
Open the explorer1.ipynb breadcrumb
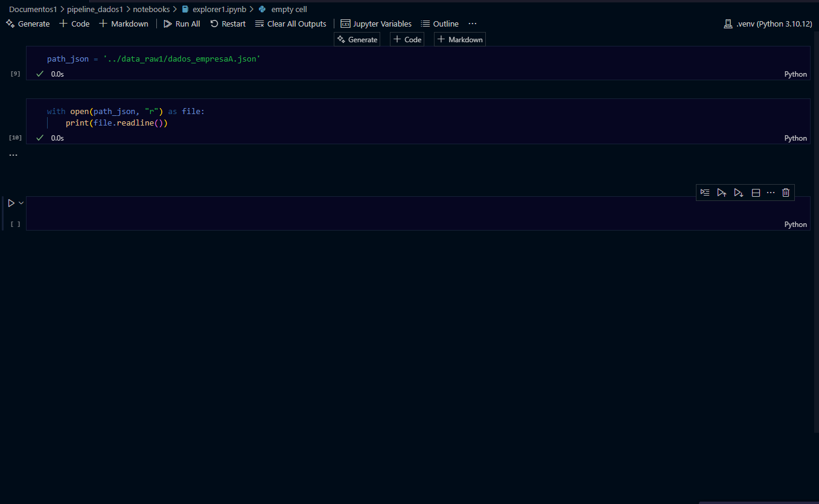214,9
